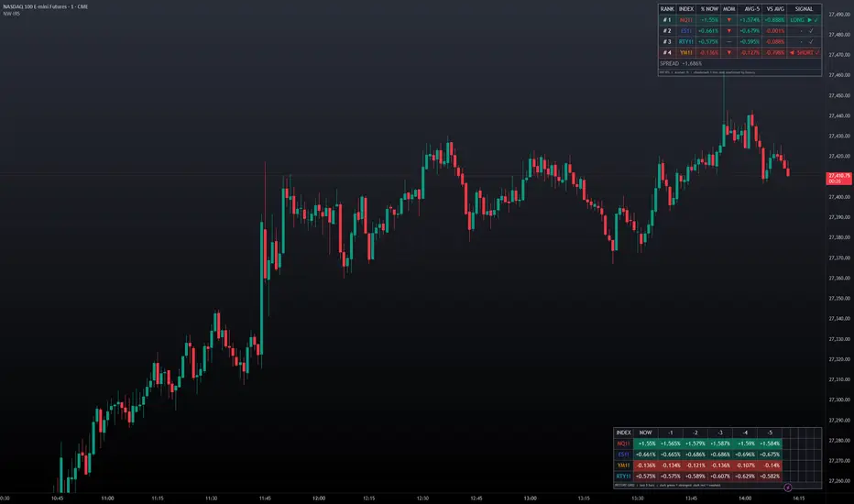Viewport: 854px width, 504px height.
Task: Click the -0.127% AVG-5 value for YM1!
Action: (x=750, y=53)
